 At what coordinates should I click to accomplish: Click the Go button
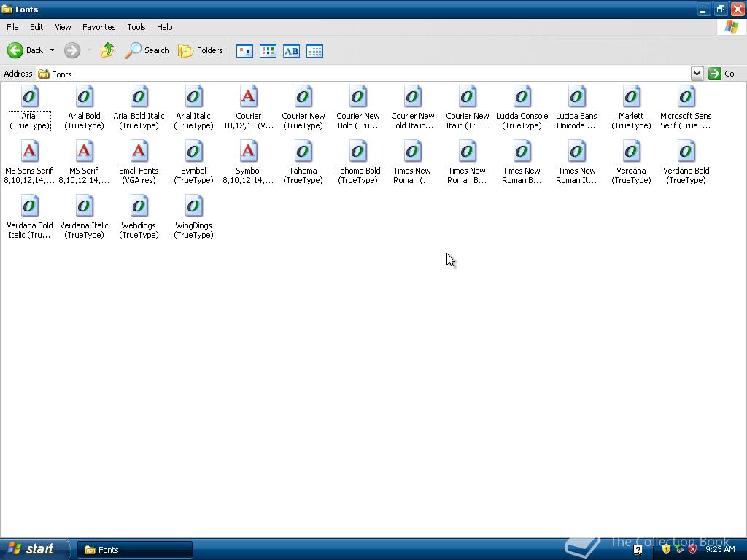(x=721, y=74)
